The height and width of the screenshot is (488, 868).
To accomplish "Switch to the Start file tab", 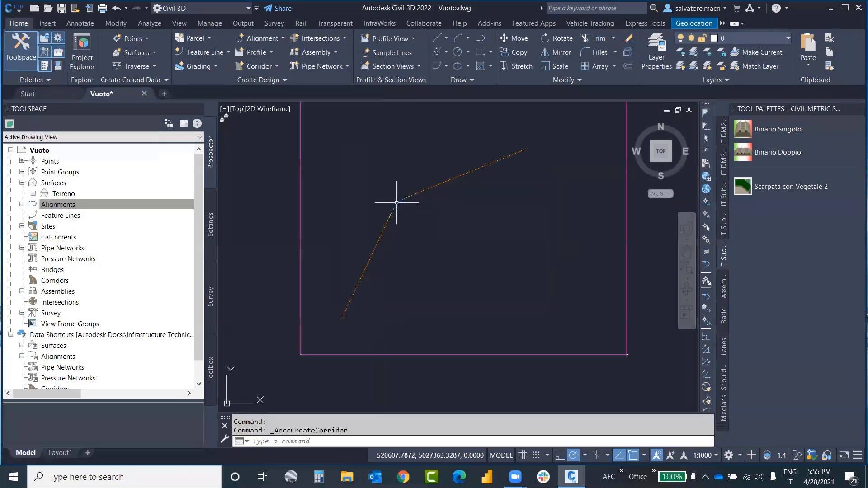I will (28, 94).
